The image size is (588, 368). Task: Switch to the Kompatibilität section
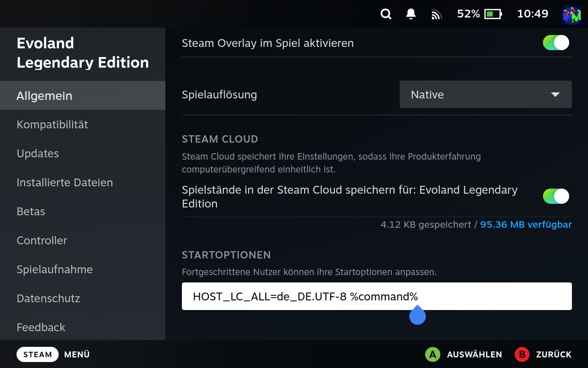(52, 125)
